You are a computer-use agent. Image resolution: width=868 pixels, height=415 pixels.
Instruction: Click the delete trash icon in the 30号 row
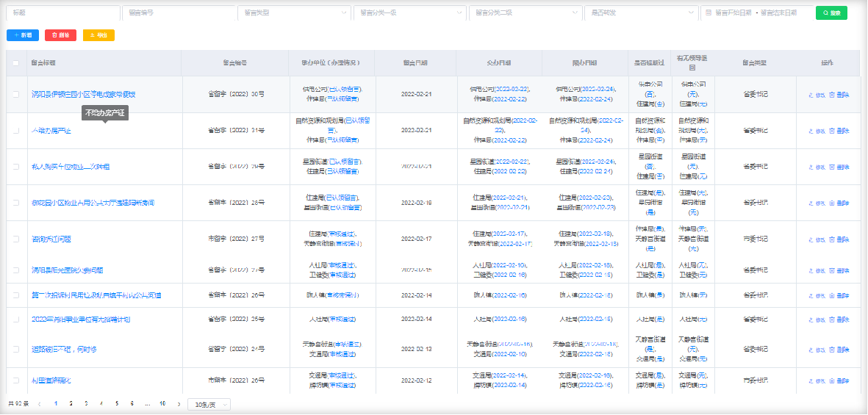click(x=832, y=95)
